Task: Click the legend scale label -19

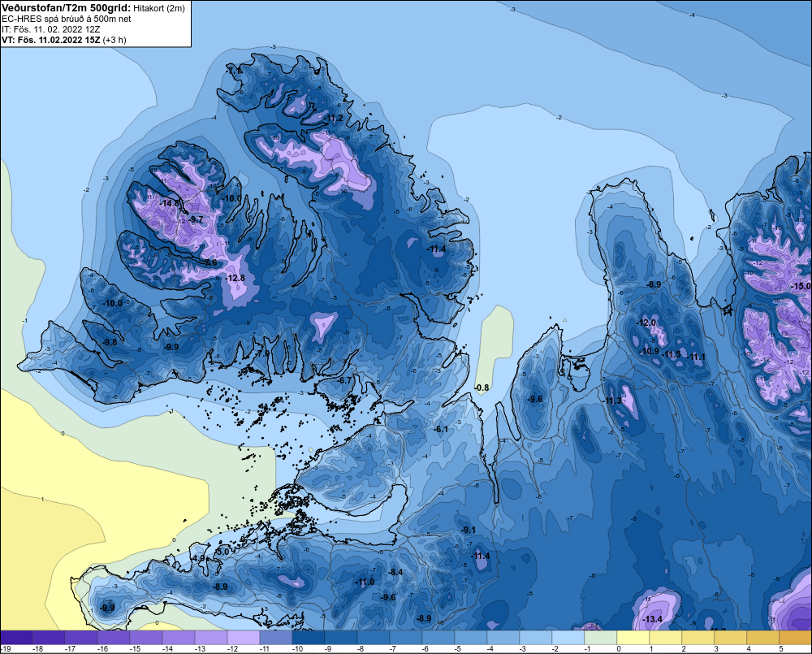Action: pyautogui.click(x=6, y=649)
